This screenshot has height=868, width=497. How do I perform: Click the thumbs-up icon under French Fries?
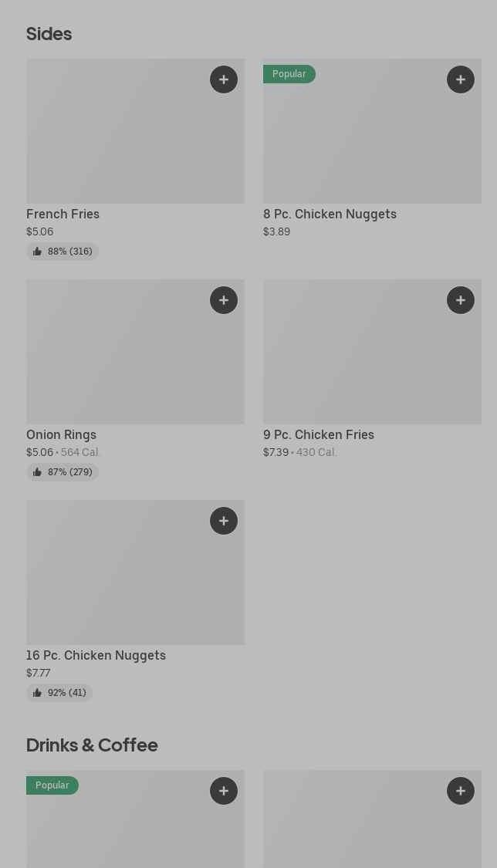click(37, 252)
